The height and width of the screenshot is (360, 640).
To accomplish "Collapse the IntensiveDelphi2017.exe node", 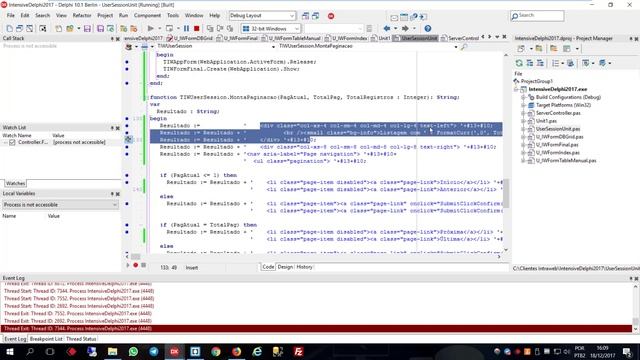I will 516,89.
